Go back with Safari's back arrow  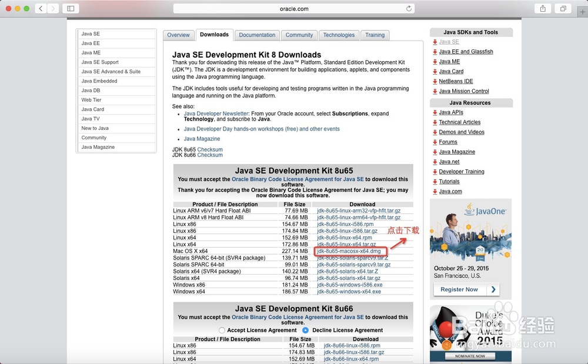tap(41, 8)
